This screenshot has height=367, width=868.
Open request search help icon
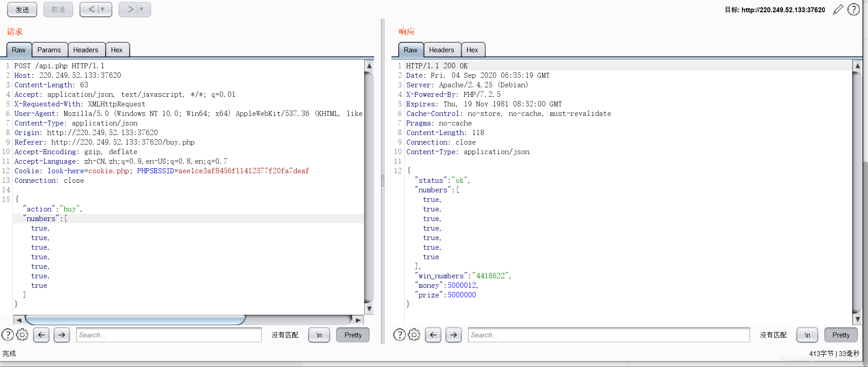(x=8, y=335)
